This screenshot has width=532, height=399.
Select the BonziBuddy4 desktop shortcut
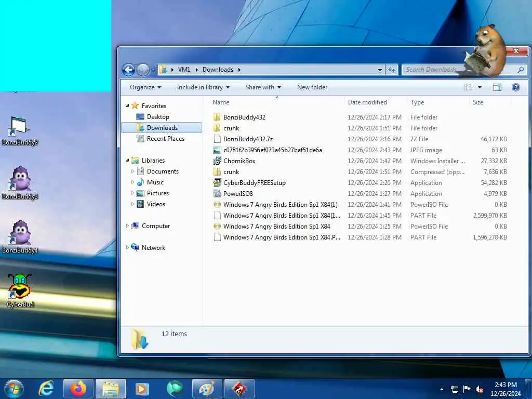coord(20,237)
